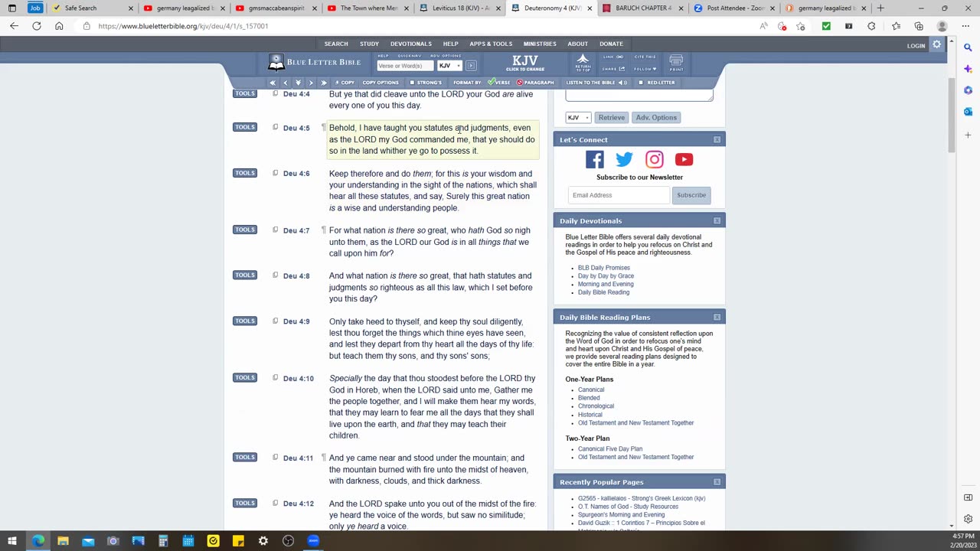This screenshot has width=980, height=551.
Task: Open the Blue Letter Bible Twitter page
Action: click(x=624, y=159)
